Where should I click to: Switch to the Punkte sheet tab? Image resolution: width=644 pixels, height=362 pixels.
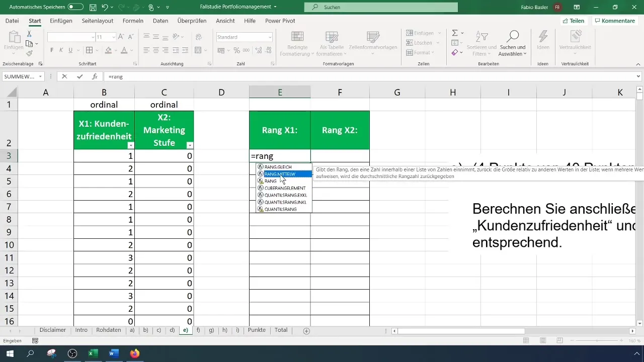257,330
